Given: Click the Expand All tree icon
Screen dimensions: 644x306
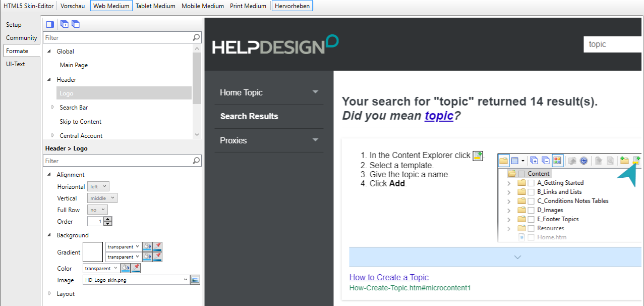Looking at the screenshot, I should coord(65,24).
